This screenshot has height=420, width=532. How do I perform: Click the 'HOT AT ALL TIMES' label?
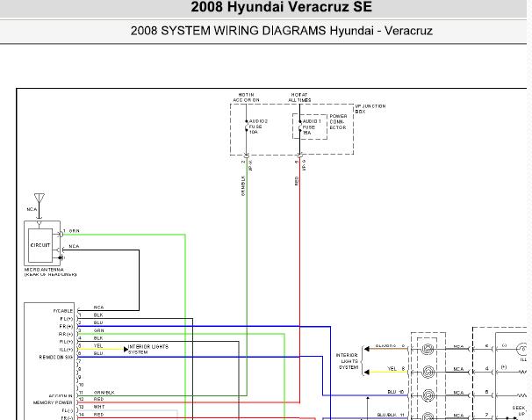tap(299, 98)
